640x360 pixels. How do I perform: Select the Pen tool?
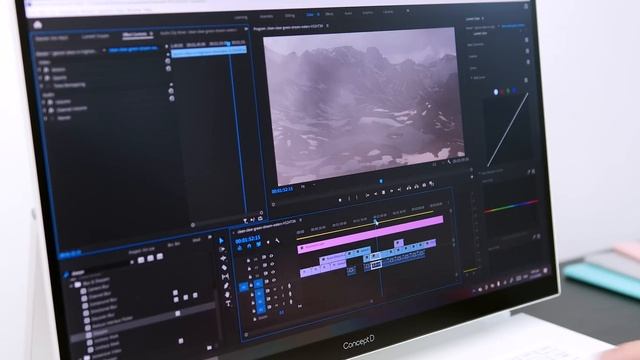pos(226,285)
